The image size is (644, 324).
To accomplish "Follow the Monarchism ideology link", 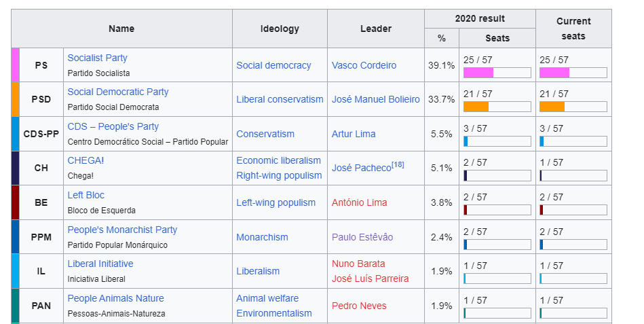I will pos(262,237).
